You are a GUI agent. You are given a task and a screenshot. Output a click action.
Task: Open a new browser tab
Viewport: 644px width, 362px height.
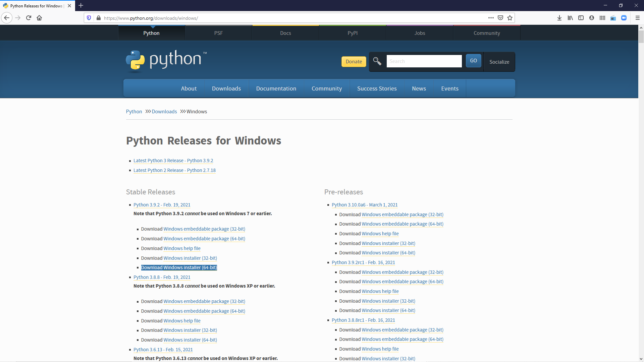81,5
